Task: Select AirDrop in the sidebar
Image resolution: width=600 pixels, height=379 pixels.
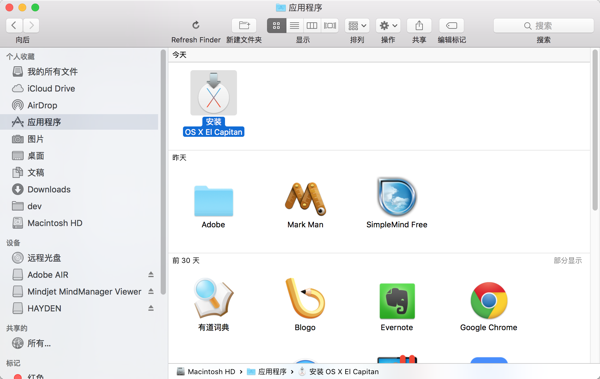Action: pos(79,105)
